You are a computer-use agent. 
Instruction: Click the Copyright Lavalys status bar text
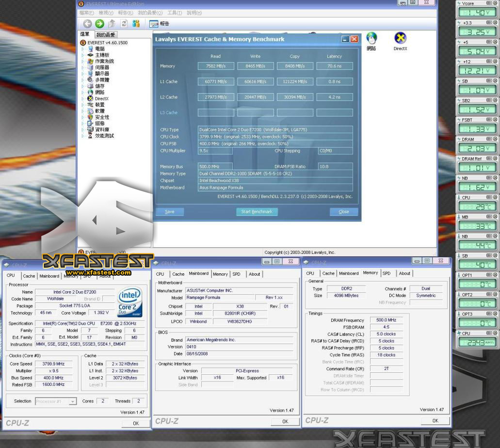pyautogui.click(x=300, y=252)
